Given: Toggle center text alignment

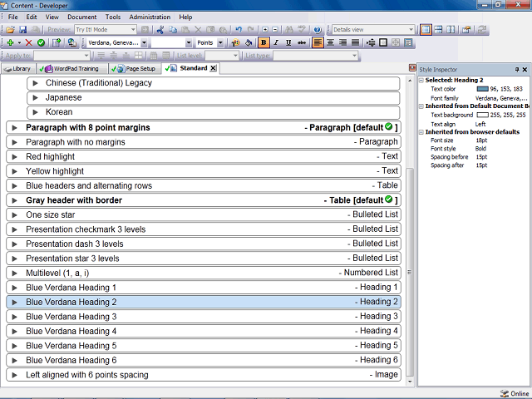Looking at the screenshot, I should [330, 42].
